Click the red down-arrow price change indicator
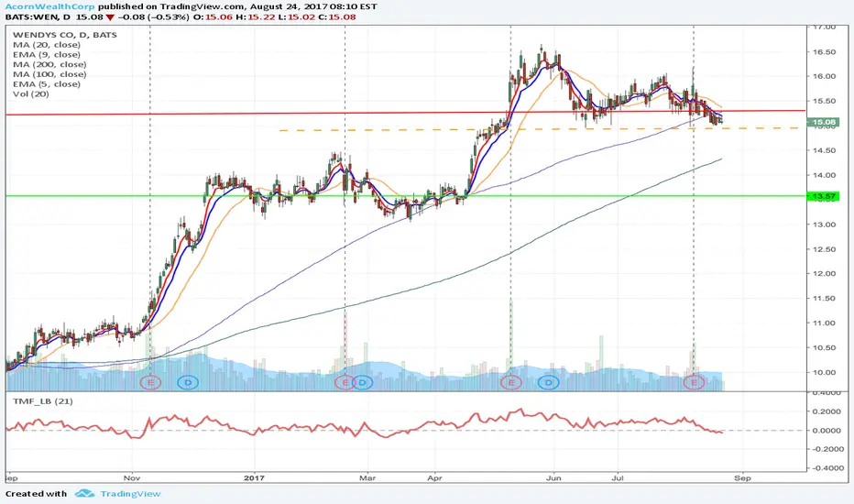 pyautogui.click(x=111, y=17)
